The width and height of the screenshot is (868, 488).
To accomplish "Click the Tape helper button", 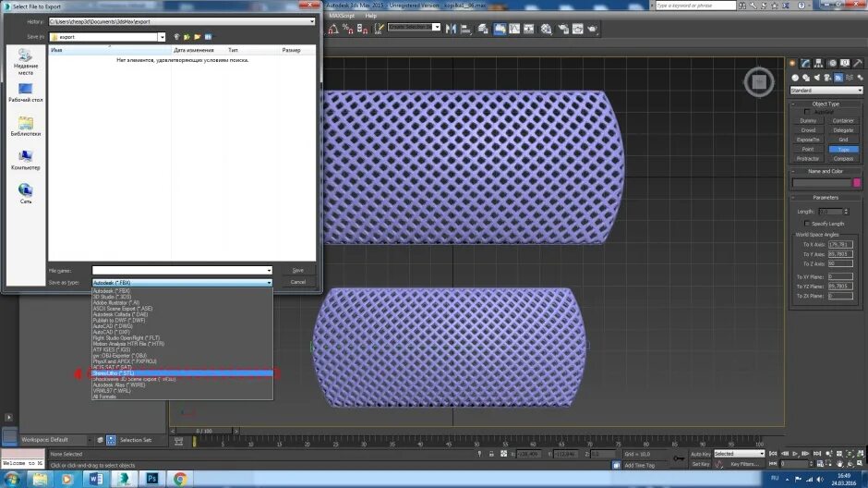I will pyautogui.click(x=844, y=150).
